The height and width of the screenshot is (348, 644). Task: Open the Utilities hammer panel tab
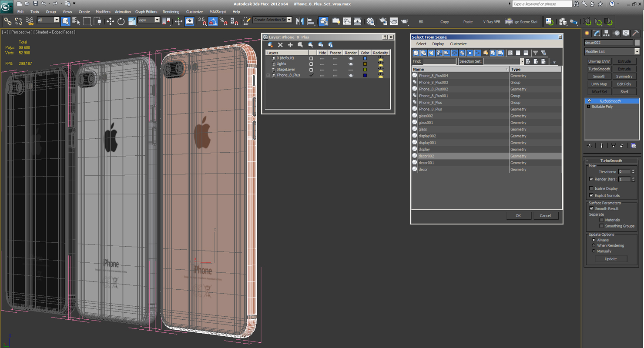[636, 33]
